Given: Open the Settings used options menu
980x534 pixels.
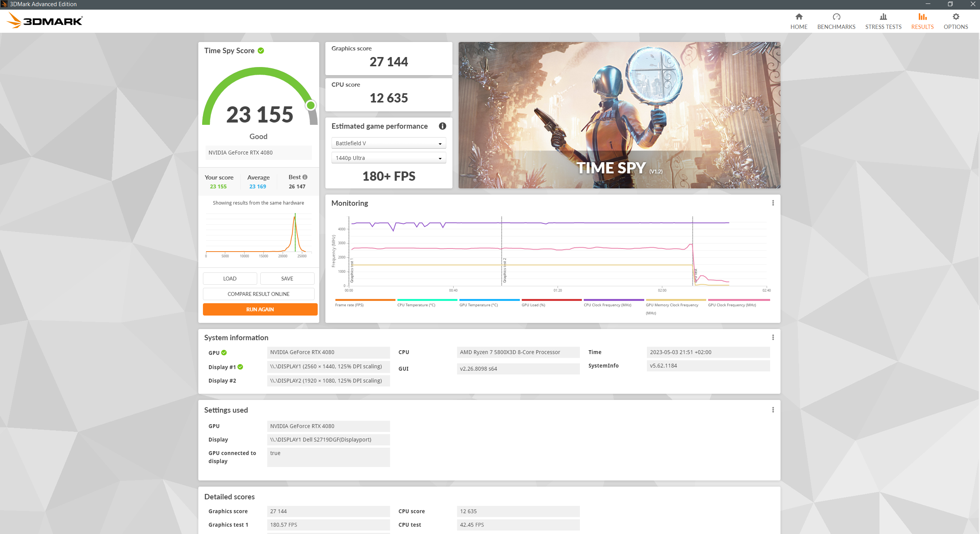Looking at the screenshot, I should (773, 410).
